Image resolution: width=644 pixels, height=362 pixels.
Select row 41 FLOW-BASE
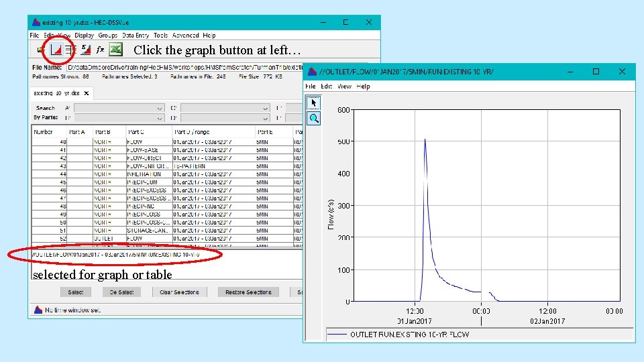click(x=168, y=150)
